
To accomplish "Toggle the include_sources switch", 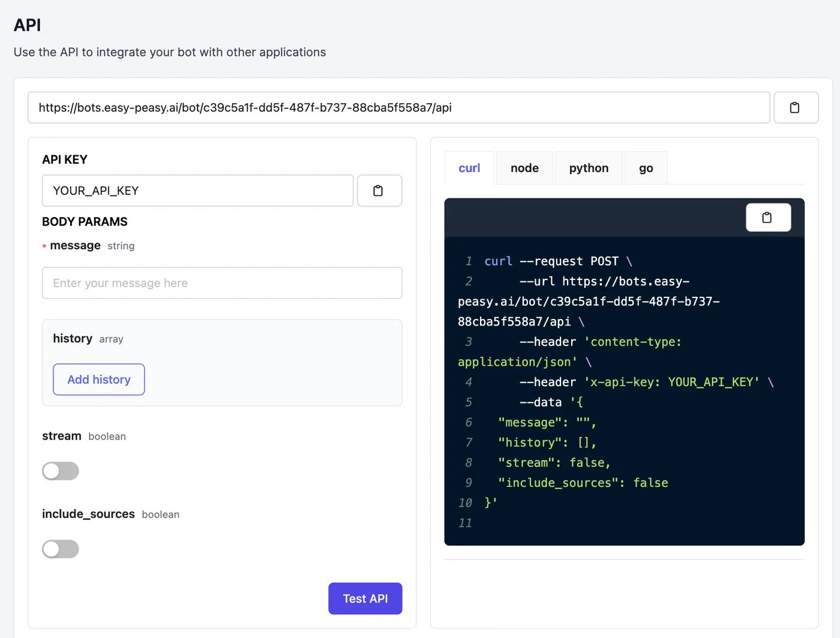I will click(x=61, y=549).
